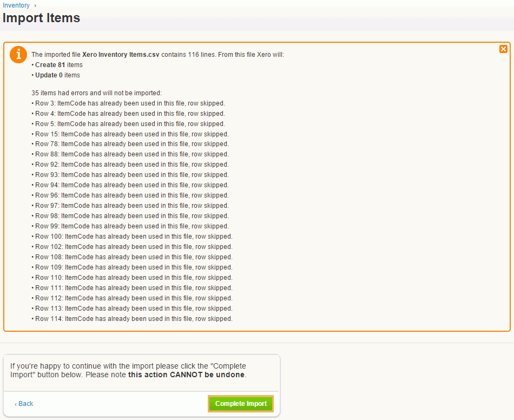The image size is (514, 420).
Task: Click the file name Xero Inventory Items.csv
Action: tap(121, 55)
